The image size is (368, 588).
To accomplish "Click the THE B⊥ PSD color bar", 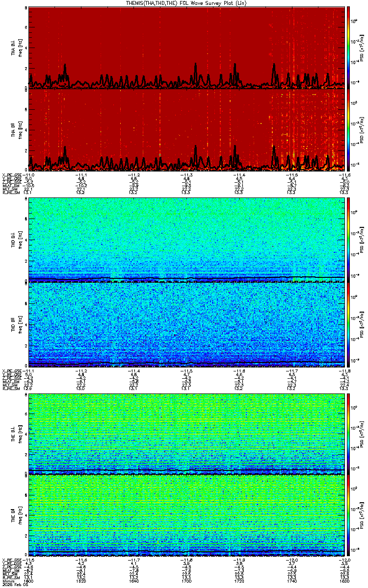I will coord(349,434).
